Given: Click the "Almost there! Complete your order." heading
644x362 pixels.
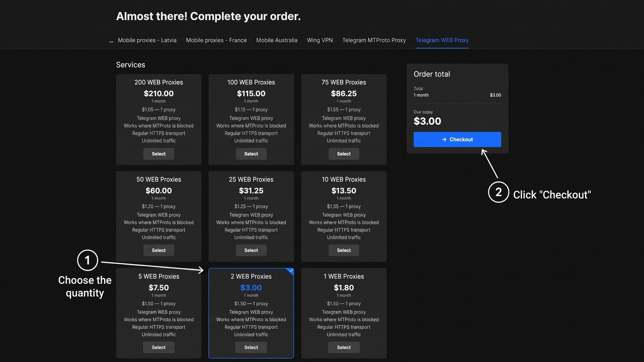Looking at the screenshot, I should tap(208, 16).
